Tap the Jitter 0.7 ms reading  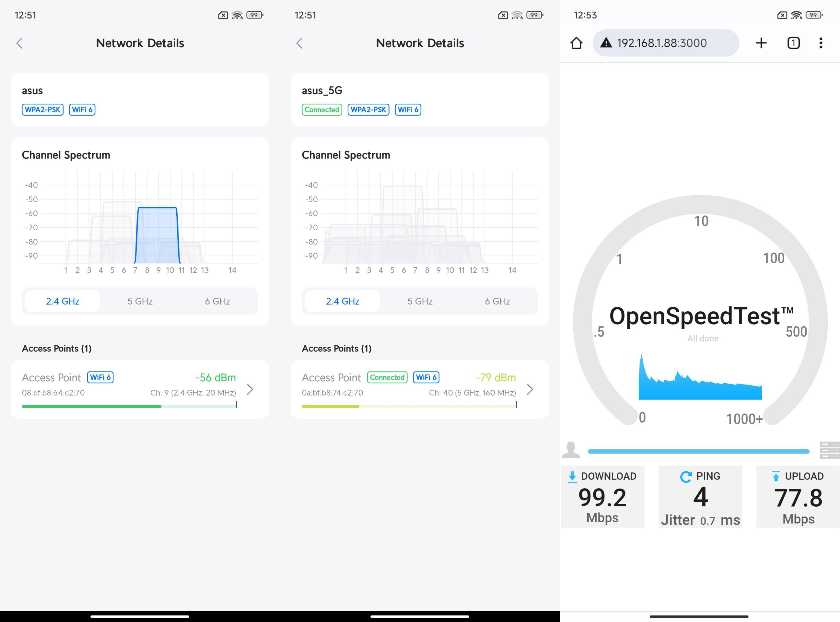(700, 520)
